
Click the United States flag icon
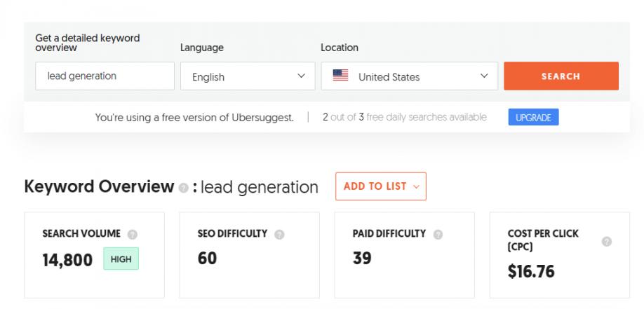tap(341, 76)
